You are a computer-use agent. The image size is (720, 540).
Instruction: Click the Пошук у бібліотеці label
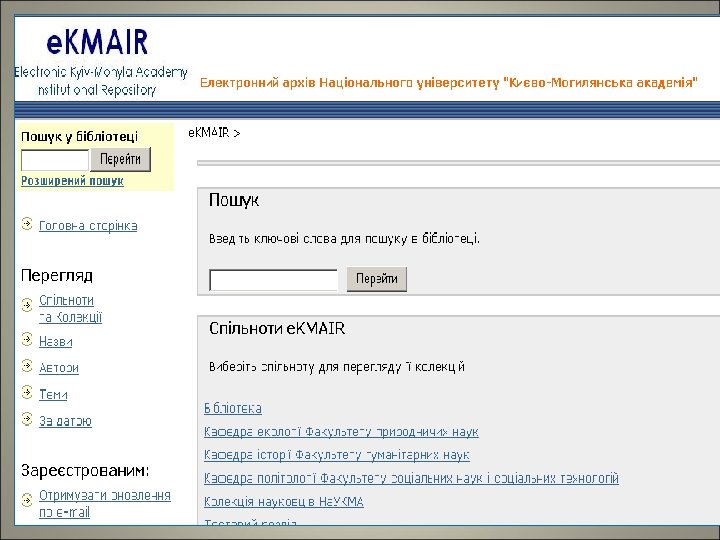point(79,137)
